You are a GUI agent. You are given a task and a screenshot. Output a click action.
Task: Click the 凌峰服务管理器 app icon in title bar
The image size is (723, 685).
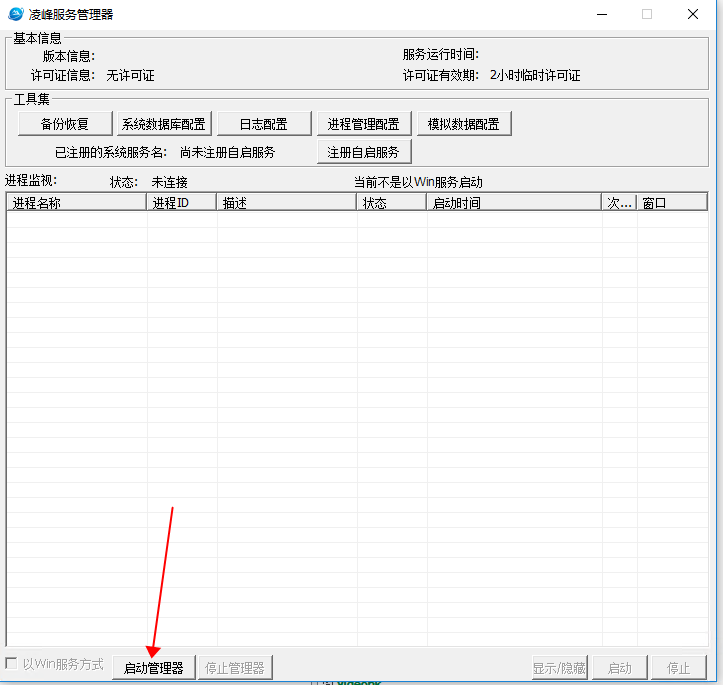16,14
